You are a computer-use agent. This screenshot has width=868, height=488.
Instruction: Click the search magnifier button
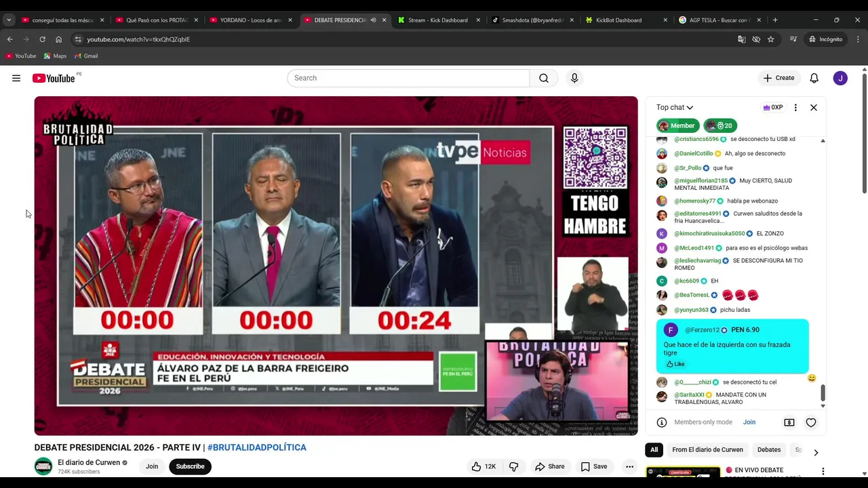pos(544,78)
